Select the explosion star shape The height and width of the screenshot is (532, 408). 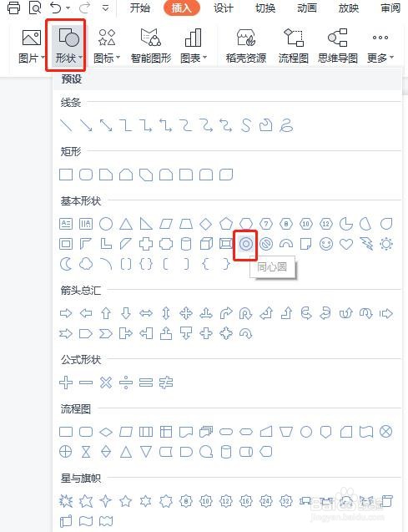coord(66,501)
